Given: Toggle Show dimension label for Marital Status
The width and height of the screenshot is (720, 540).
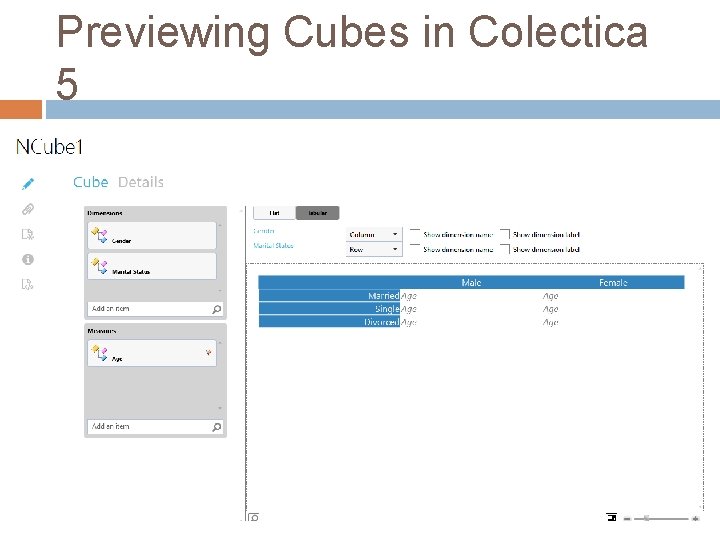Looking at the screenshot, I should (505, 249).
